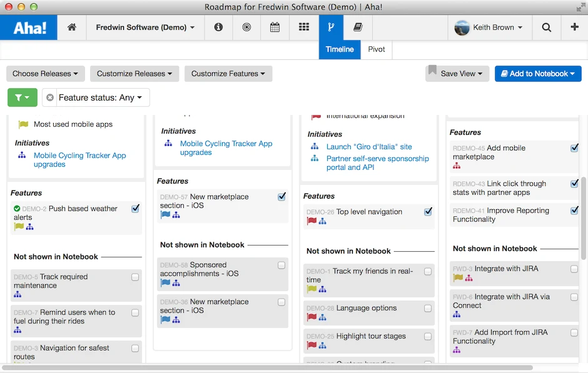
Task: Open Mobile Cycling Tracker App upgrades link in first column
Action: tap(79, 160)
